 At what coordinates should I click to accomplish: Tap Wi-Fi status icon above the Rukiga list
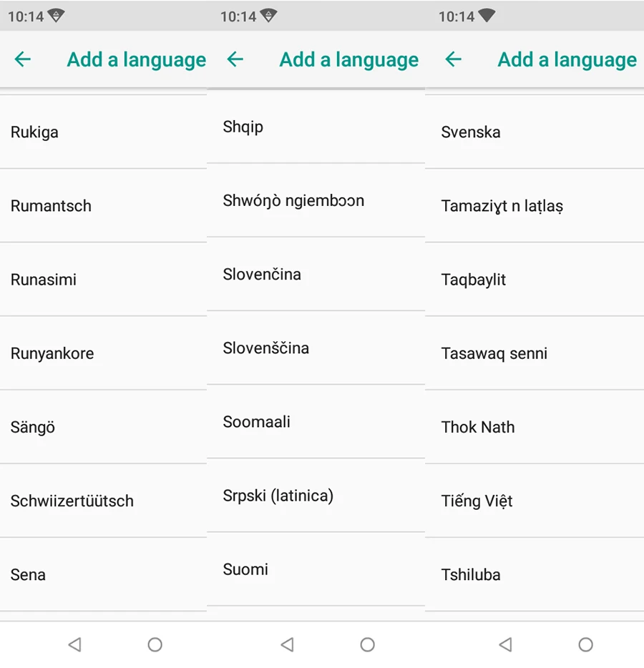[x=56, y=16]
